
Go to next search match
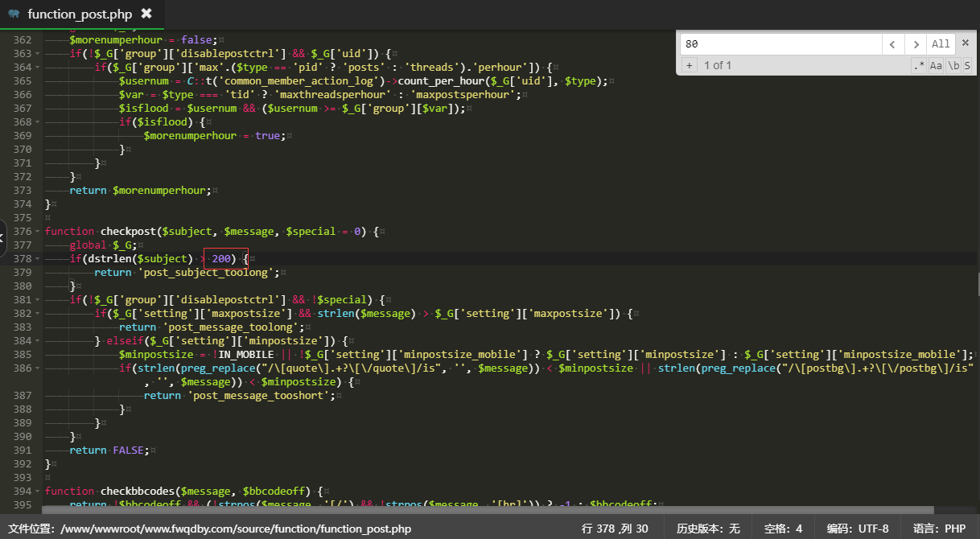pos(916,43)
